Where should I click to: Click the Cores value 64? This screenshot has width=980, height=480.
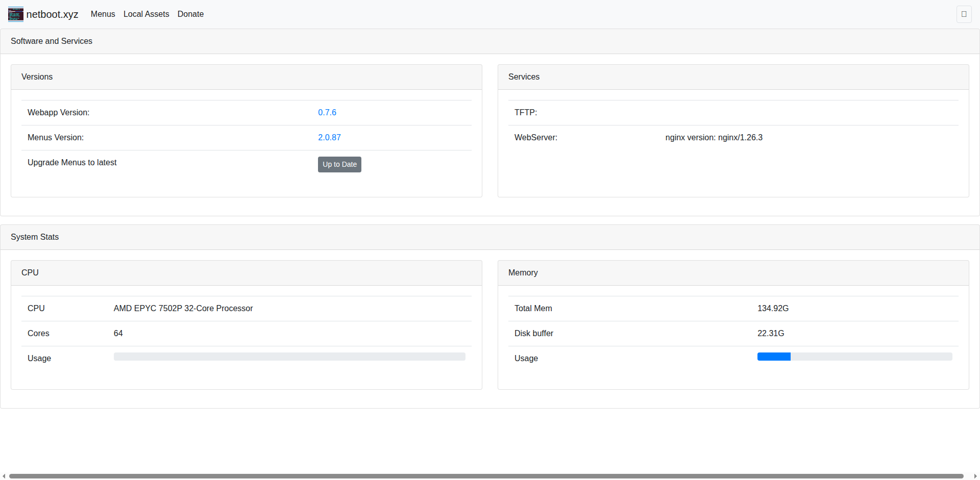[x=118, y=333]
